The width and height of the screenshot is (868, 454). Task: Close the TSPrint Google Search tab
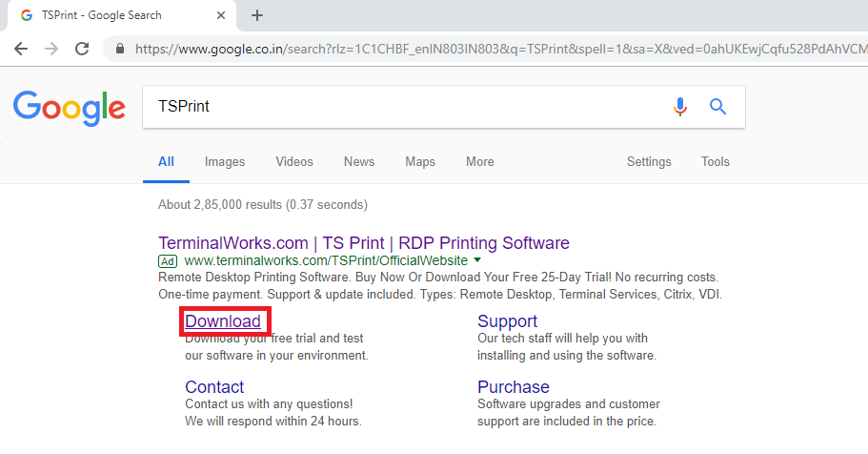221,15
